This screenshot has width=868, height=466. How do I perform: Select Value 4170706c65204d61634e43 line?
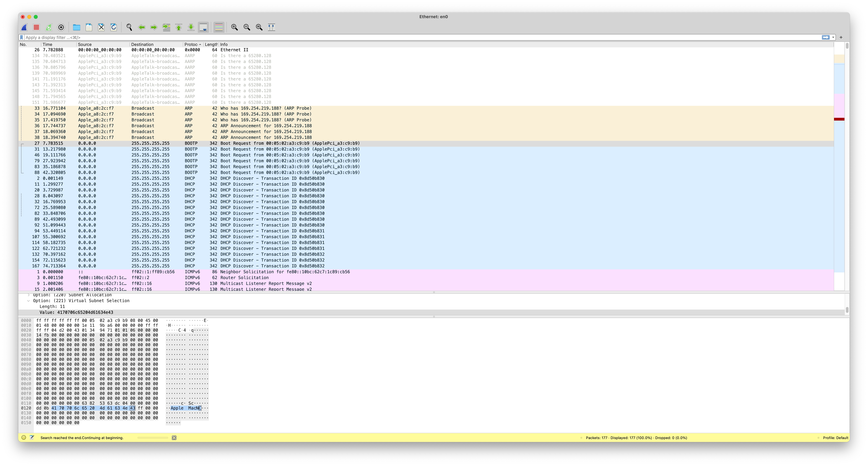431,313
